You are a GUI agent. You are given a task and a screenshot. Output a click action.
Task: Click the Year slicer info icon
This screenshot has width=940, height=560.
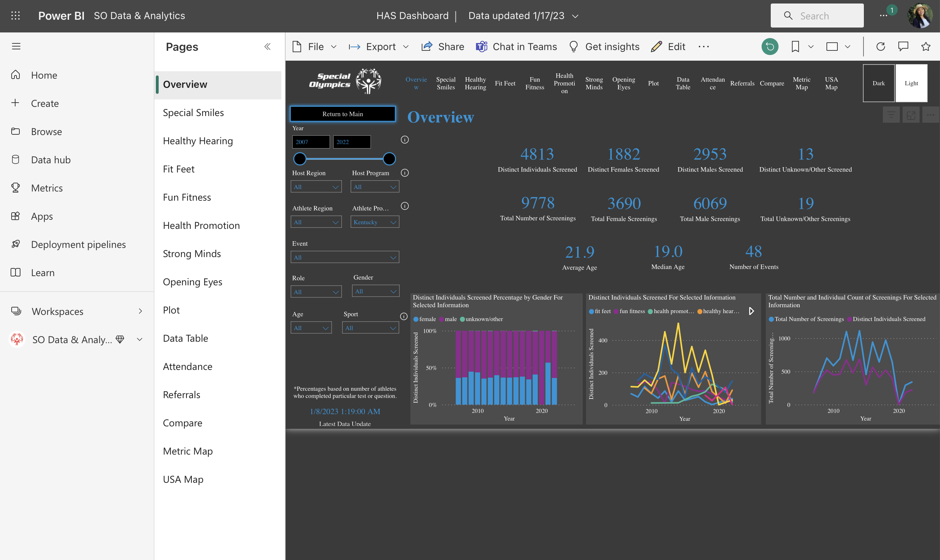click(x=405, y=140)
